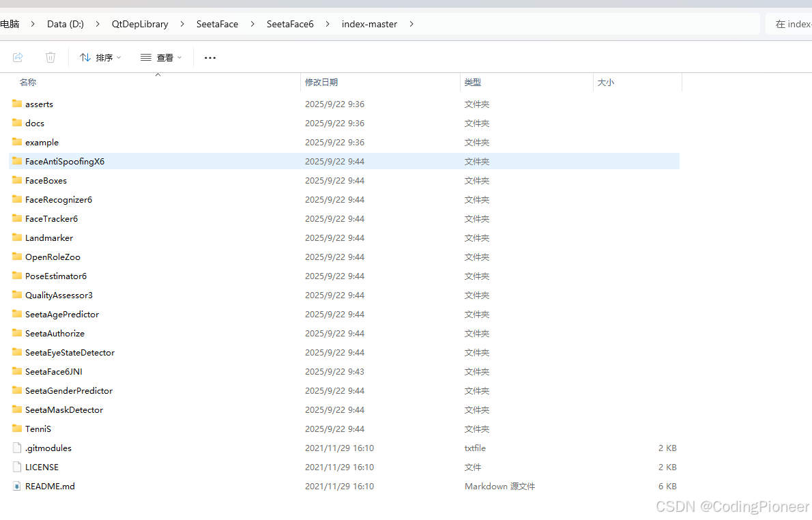Click the folder name example
The width and height of the screenshot is (812, 520).
42,143
